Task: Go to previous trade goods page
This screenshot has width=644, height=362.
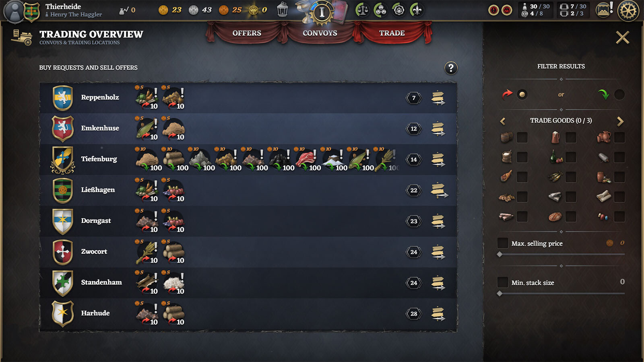Action: [x=503, y=121]
